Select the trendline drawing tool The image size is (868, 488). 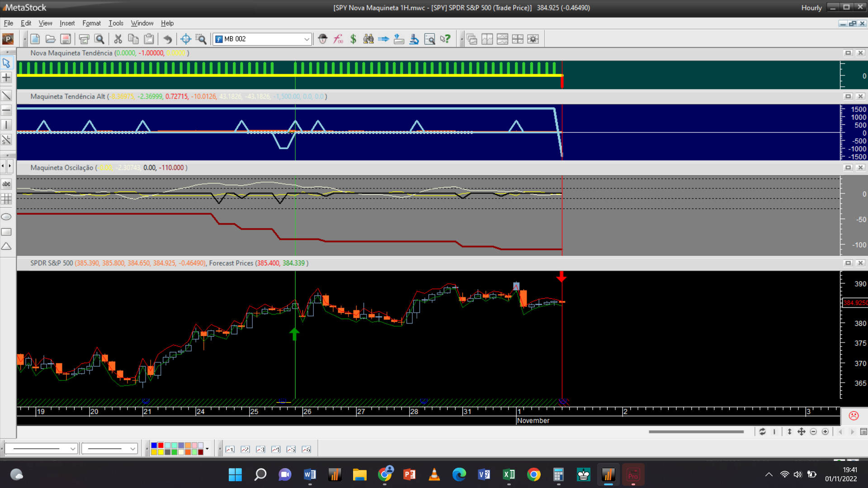pos(6,95)
